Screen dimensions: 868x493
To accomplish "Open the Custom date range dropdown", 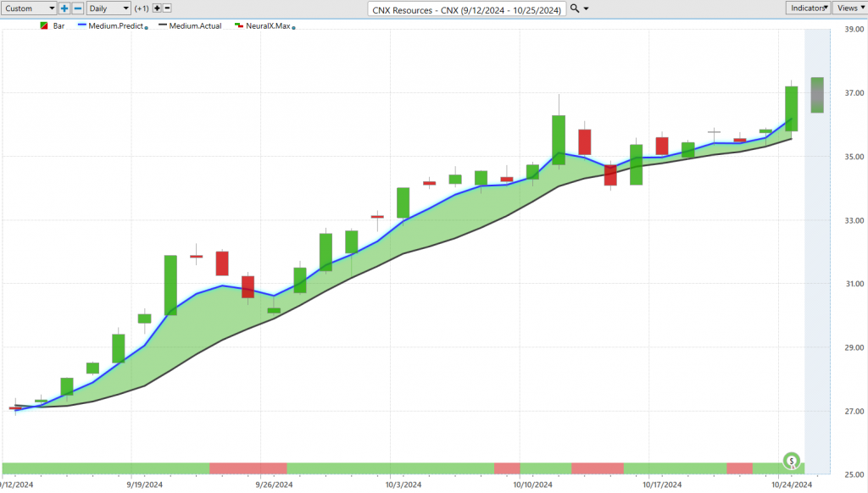I will point(29,8).
